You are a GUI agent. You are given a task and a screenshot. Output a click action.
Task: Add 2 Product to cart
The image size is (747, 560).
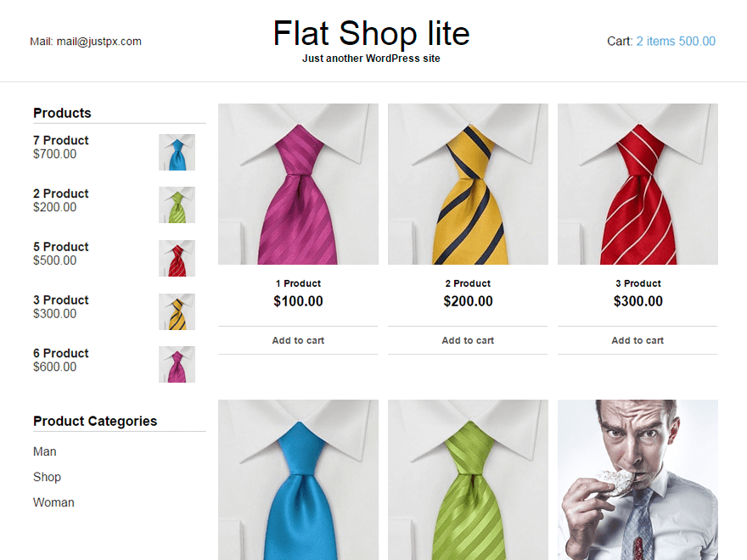click(468, 340)
